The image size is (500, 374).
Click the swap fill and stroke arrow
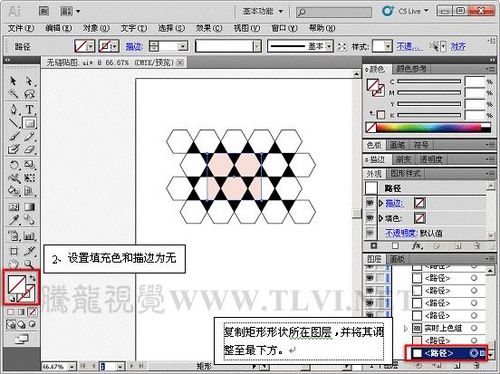click(32, 278)
